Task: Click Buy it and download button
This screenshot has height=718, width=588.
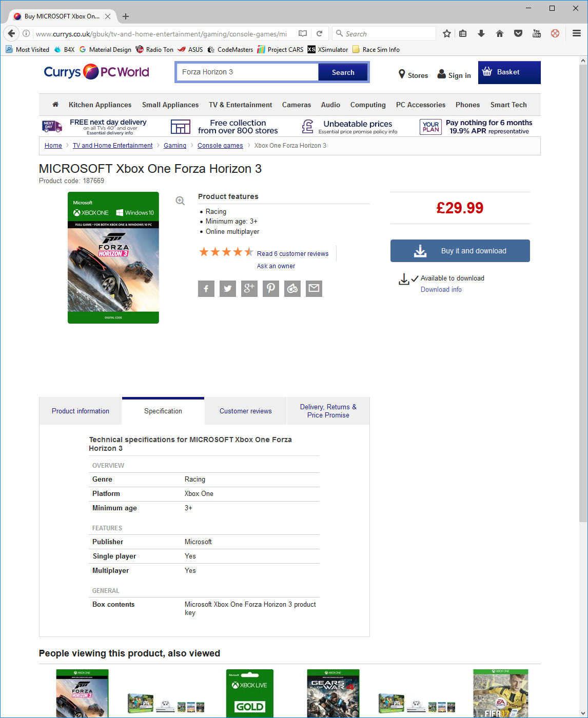Action: tap(460, 251)
